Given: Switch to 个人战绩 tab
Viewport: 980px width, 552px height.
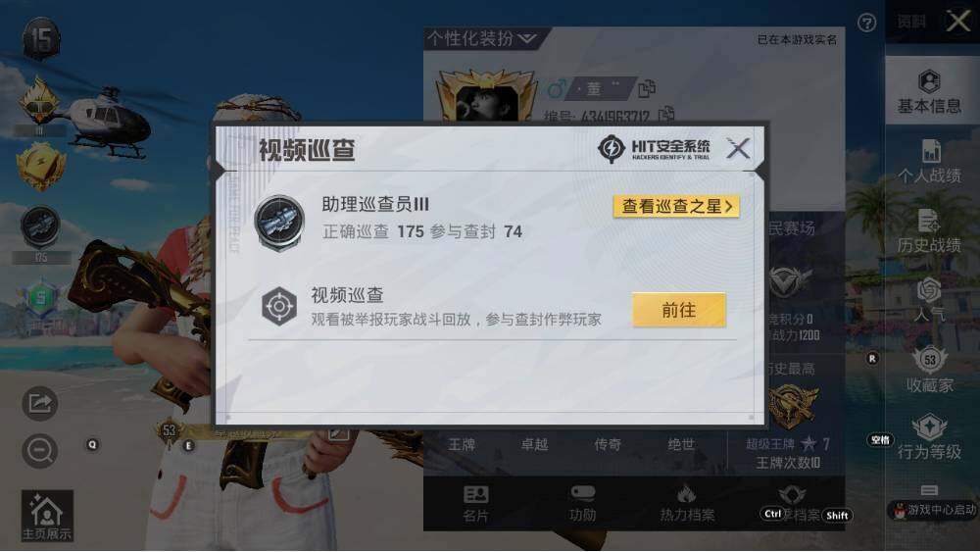Looking at the screenshot, I should click(x=929, y=162).
